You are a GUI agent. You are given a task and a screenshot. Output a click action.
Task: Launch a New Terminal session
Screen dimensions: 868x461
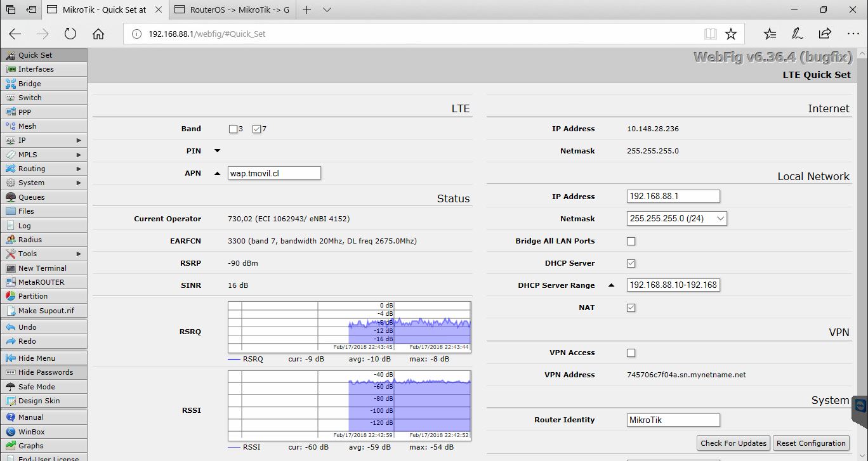coord(43,268)
